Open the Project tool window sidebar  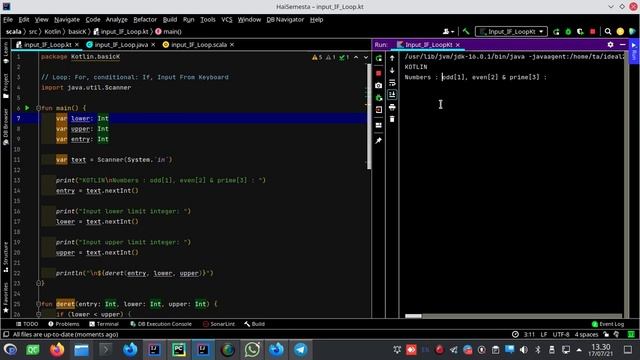(x=6, y=86)
